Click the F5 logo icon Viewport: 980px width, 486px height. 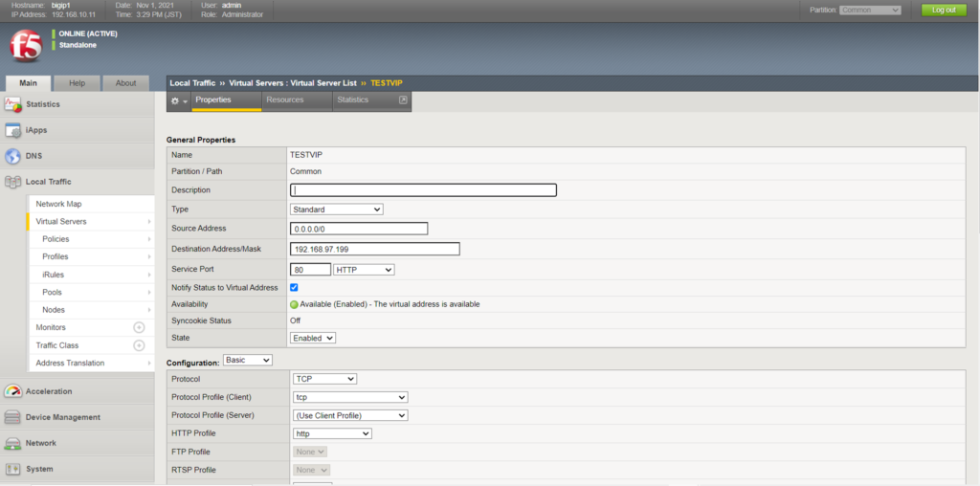25,45
